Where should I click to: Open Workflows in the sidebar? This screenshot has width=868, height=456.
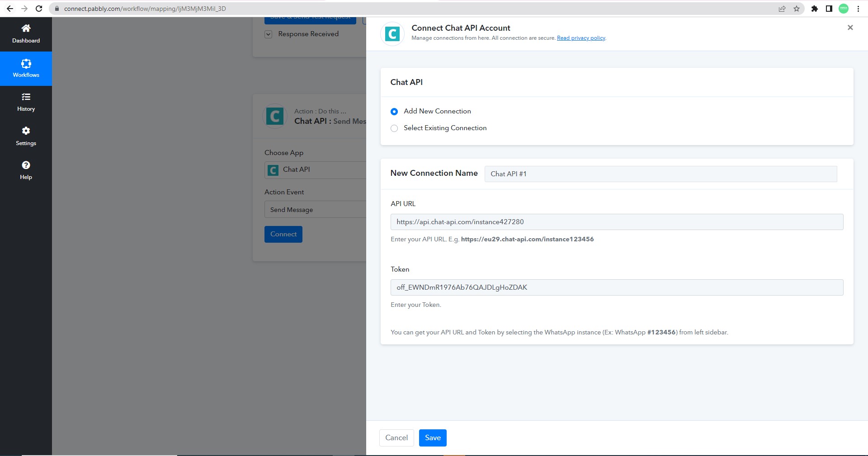(x=26, y=69)
